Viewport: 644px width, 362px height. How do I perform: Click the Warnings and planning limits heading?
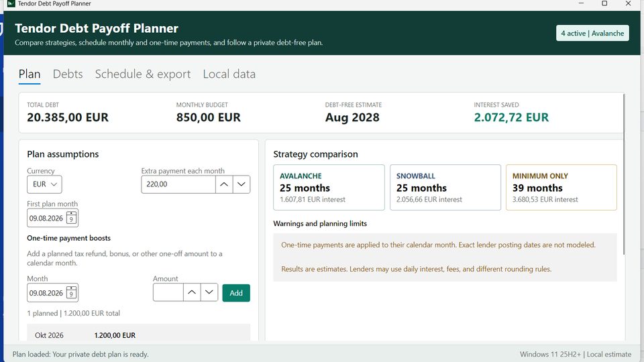click(x=320, y=224)
